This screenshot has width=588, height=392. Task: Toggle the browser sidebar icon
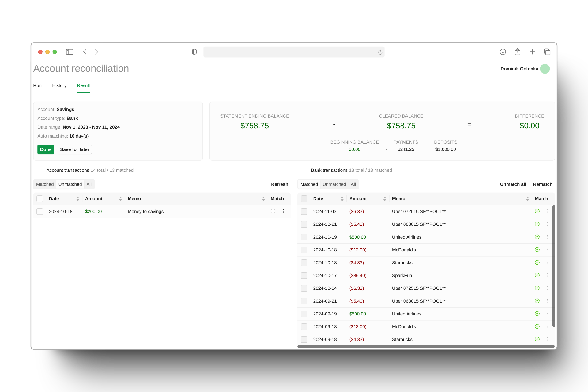[x=70, y=52]
